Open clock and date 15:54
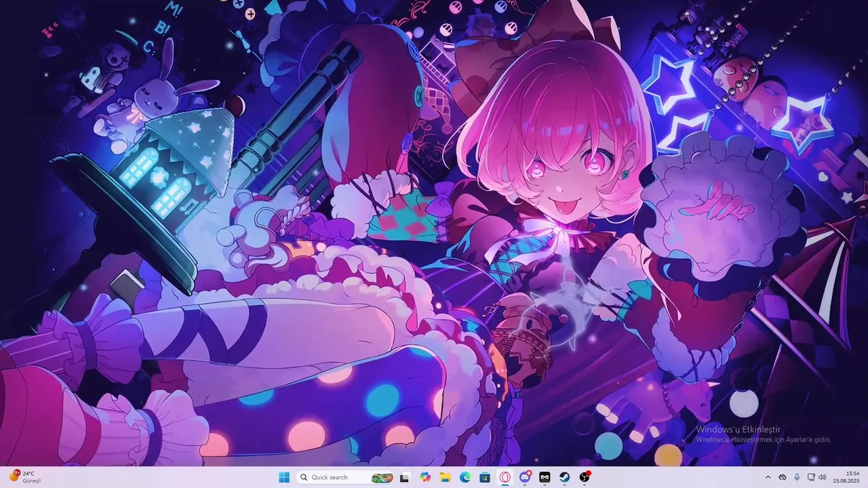Screen dimensions: 868x488 click(848, 477)
